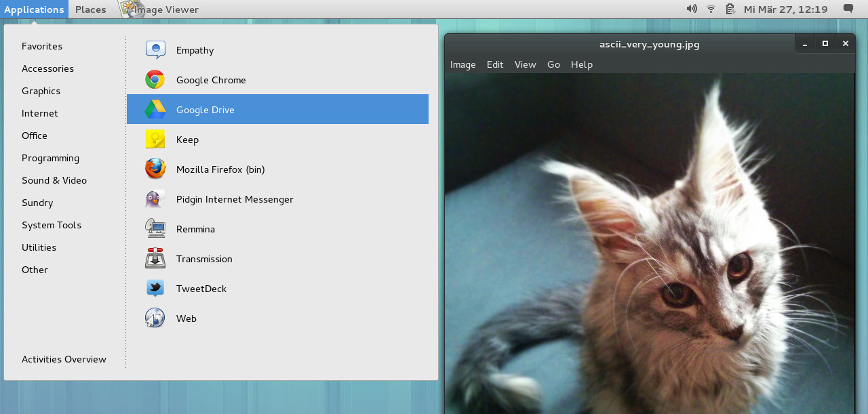The width and height of the screenshot is (868, 414).
Task: Open Empathy from the application list
Action: click(277, 50)
